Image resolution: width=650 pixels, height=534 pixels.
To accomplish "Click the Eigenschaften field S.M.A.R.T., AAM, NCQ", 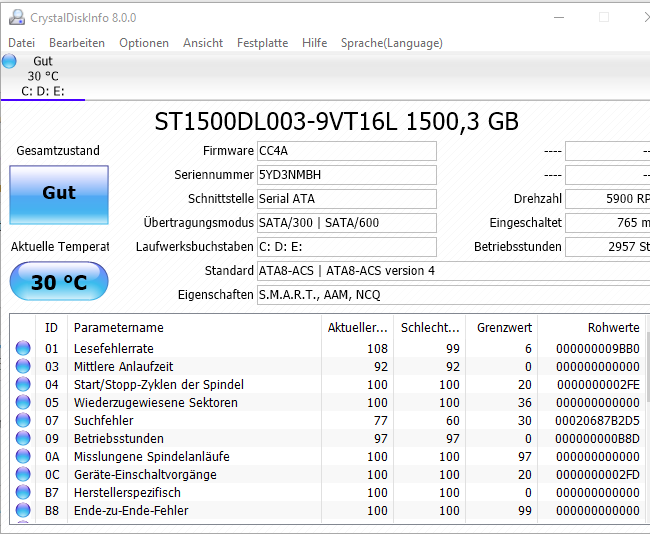I will tap(454, 295).
